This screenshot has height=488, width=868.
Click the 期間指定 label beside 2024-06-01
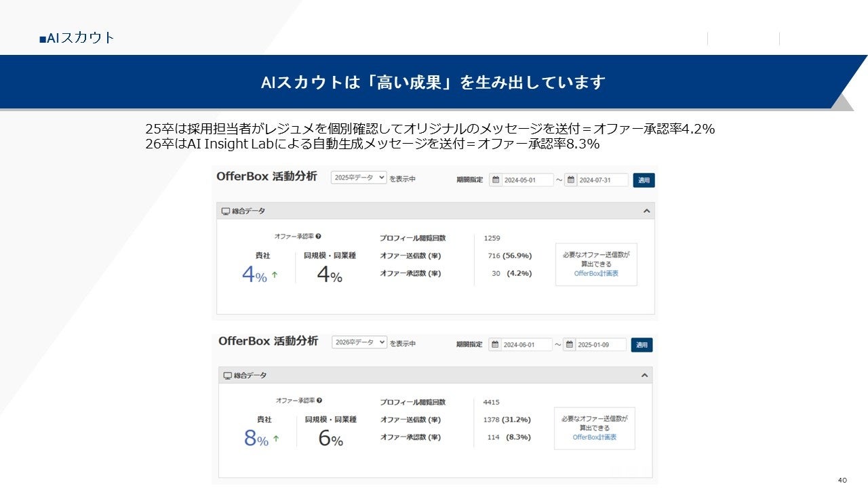pyautogui.click(x=469, y=345)
